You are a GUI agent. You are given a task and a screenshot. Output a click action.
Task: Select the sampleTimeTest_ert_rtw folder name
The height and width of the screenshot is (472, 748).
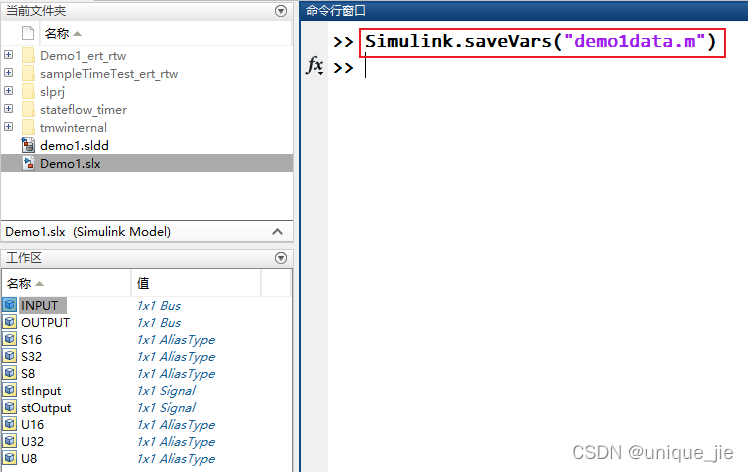109,74
